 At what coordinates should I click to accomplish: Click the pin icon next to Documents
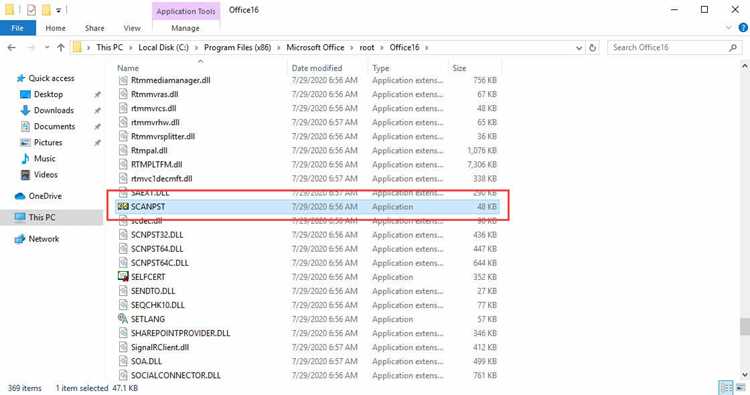98,127
